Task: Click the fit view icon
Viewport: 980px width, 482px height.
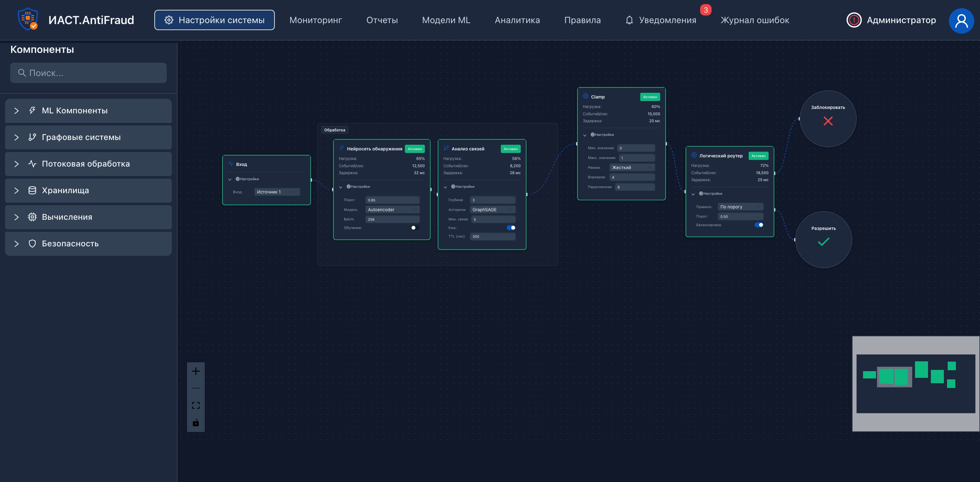Action: [x=196, y=405]
